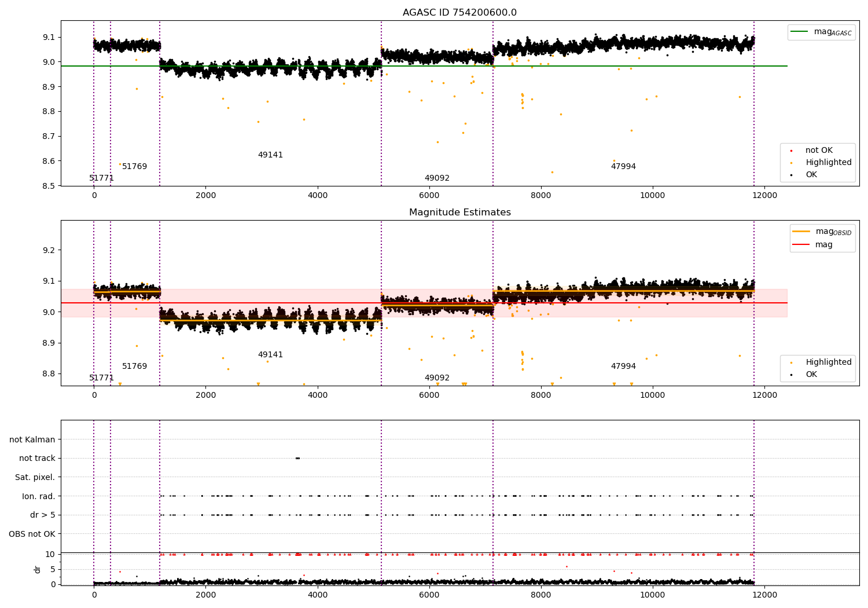The width and height of the screenshot is (868, 608).
Task: Click the green line swatch beside mag AGASC
Action: point(799,32)
